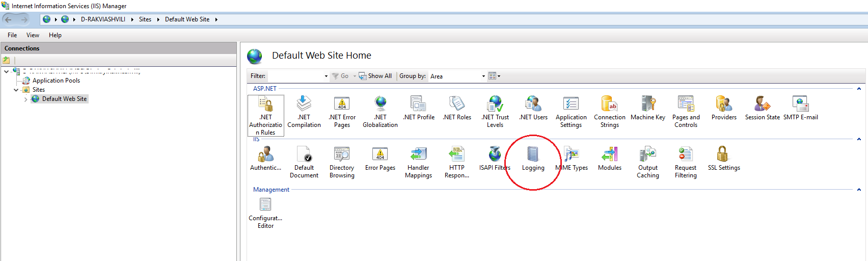Open .NET Error Pages feature
This screenshot has height=261, width=868.
coord(342,112)
